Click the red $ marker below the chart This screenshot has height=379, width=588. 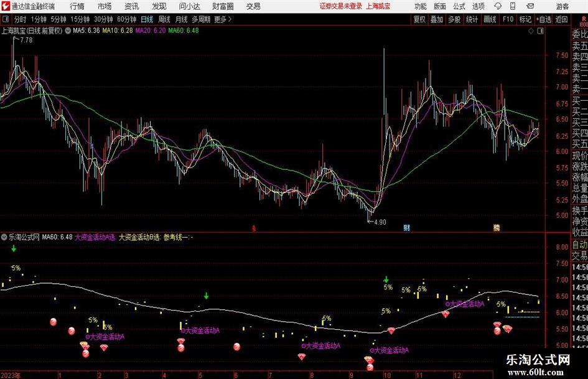click(254, 228)
